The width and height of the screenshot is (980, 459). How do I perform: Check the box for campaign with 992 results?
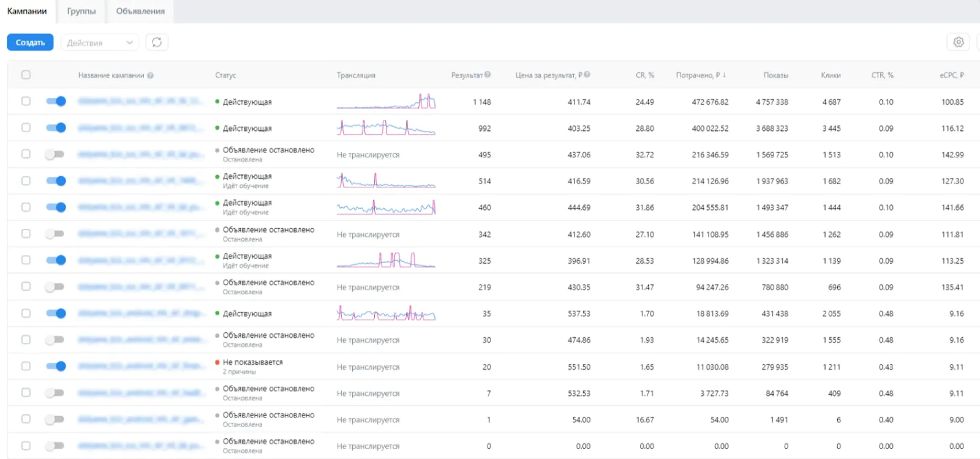26,128
